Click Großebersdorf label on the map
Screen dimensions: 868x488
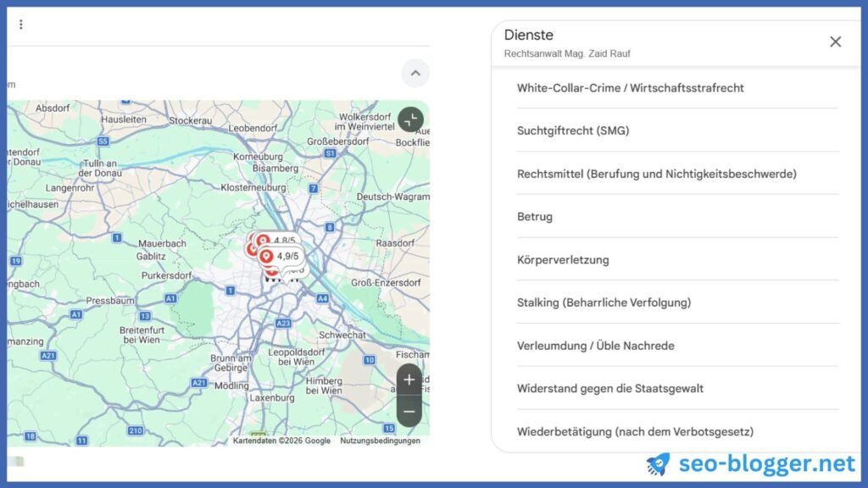click(338, 141)
